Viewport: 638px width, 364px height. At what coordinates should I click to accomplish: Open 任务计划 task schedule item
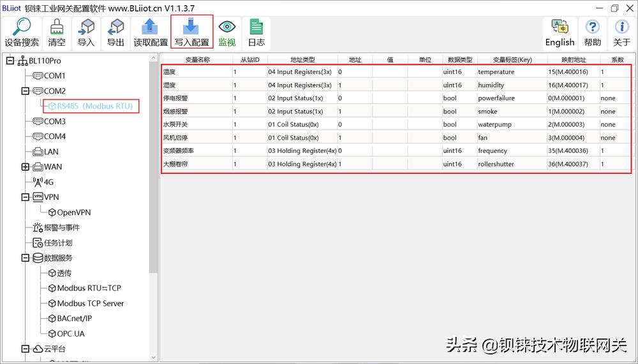(x=58, y=243)
